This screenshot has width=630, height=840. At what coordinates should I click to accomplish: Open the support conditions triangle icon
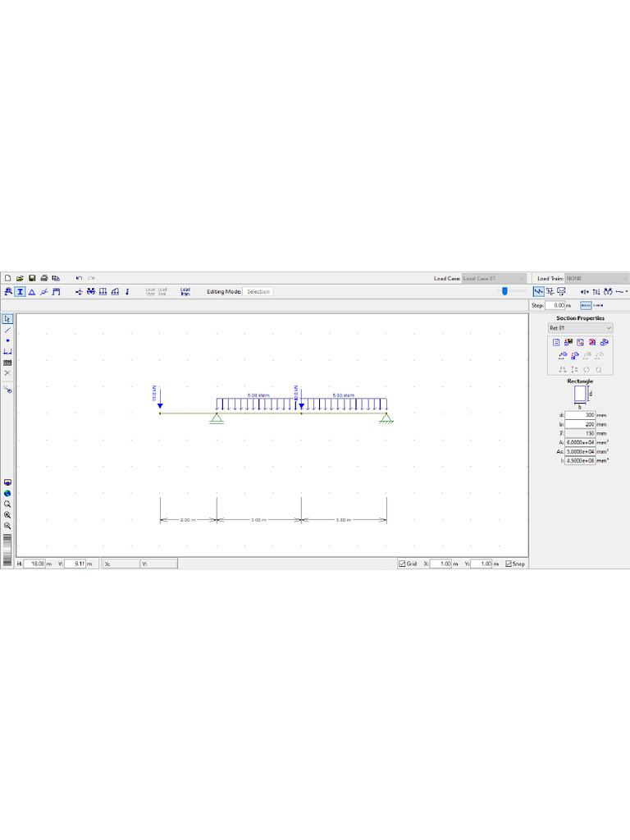tap(32, 292)
